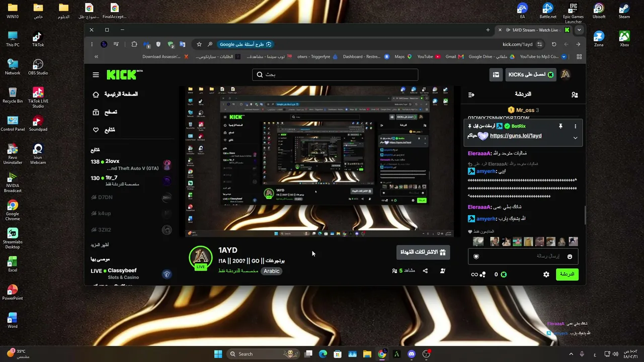Open offline channel D7DN
This screenshot has width=644, height=362.
point(131,197)
